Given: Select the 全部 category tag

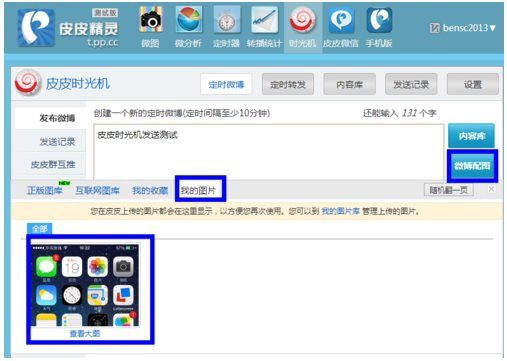Looking at the screenshot, I should tap(40, 229).
